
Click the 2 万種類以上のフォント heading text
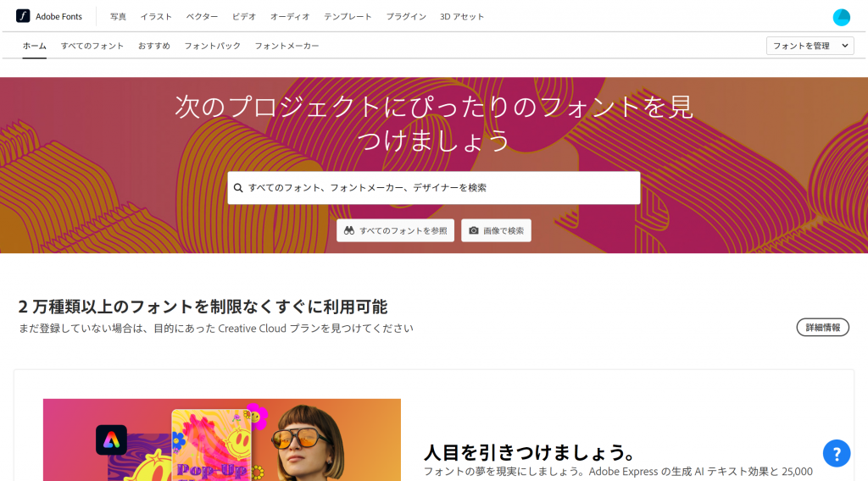point(203,307)
